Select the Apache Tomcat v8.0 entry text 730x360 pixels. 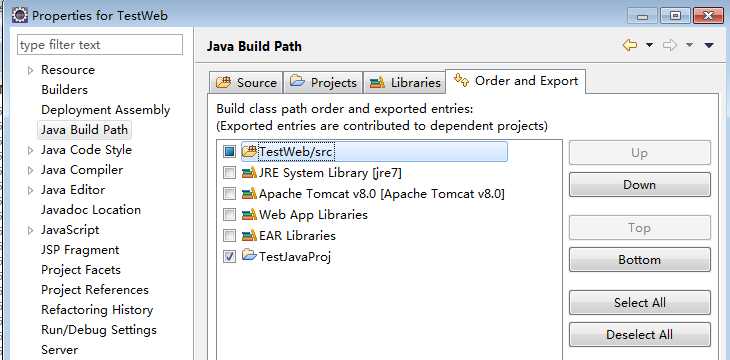point(382,193)
